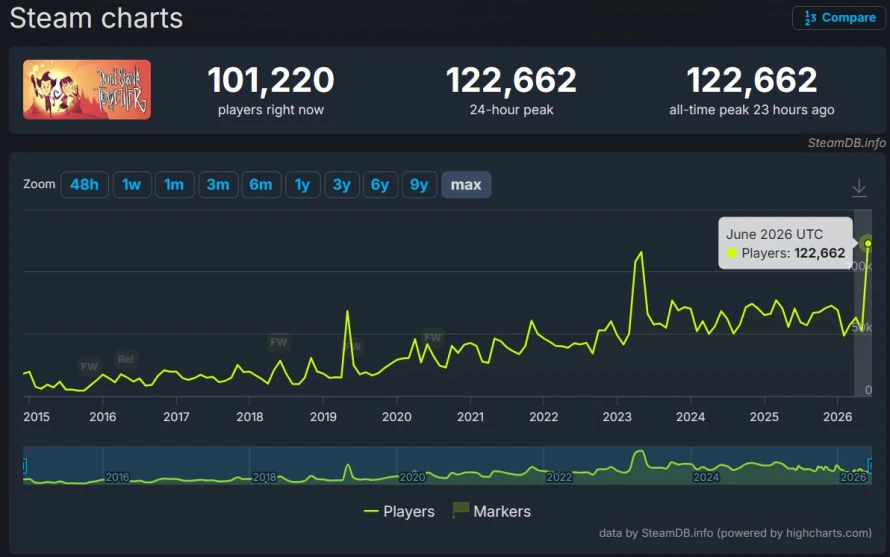Select the 9y zoom range

[x=419, y=185]
